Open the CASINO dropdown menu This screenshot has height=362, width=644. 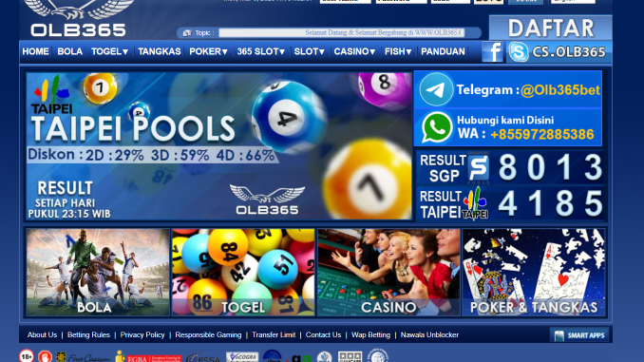coord(354,51)
